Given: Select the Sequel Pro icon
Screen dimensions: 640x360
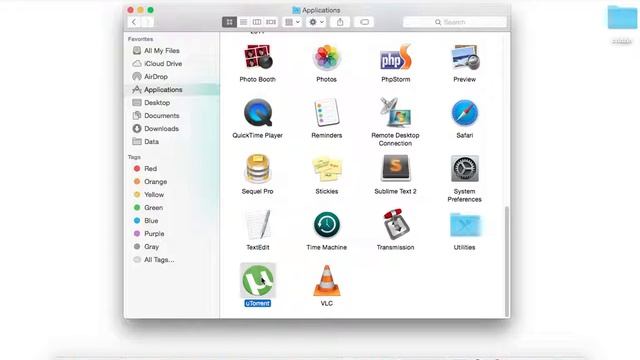Looking at the screenshot, I should tap(258, 169).
